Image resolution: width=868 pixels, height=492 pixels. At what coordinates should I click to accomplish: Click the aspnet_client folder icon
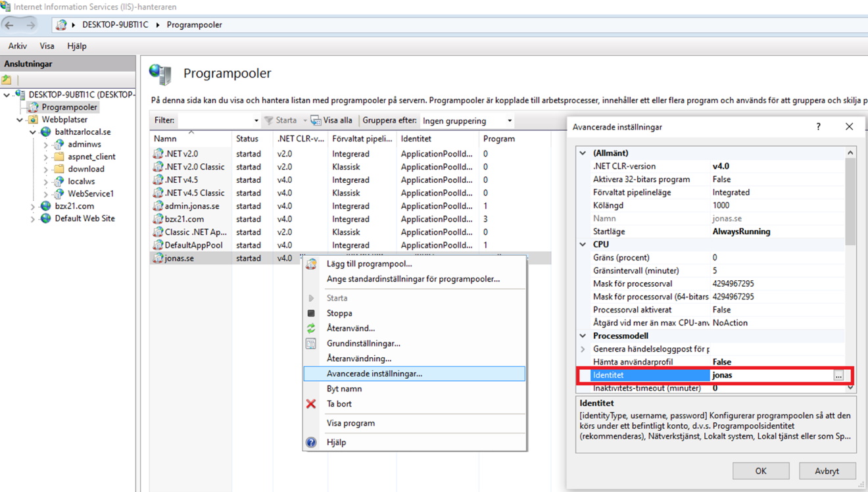(x=59, y=157)
